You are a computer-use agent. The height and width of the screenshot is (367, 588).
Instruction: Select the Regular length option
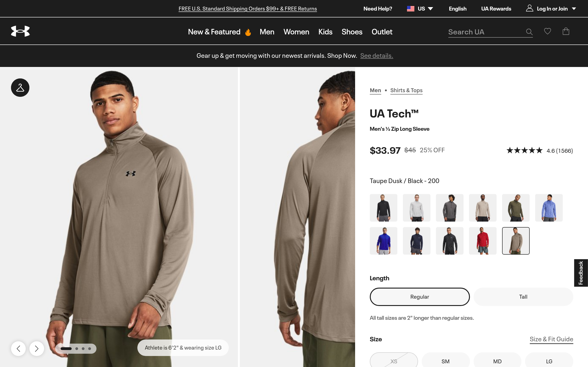point(419,297)
